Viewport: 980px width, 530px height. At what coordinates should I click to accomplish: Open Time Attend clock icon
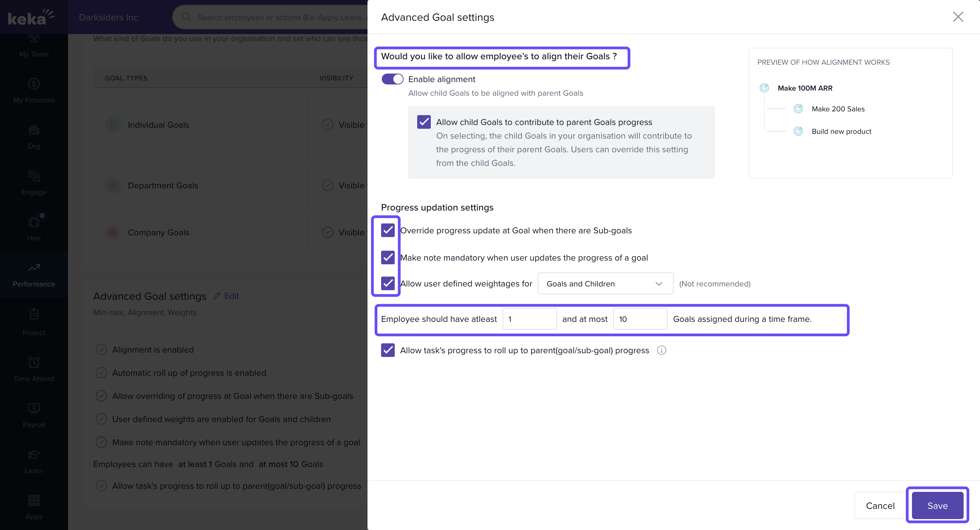[x=34, y=362]
